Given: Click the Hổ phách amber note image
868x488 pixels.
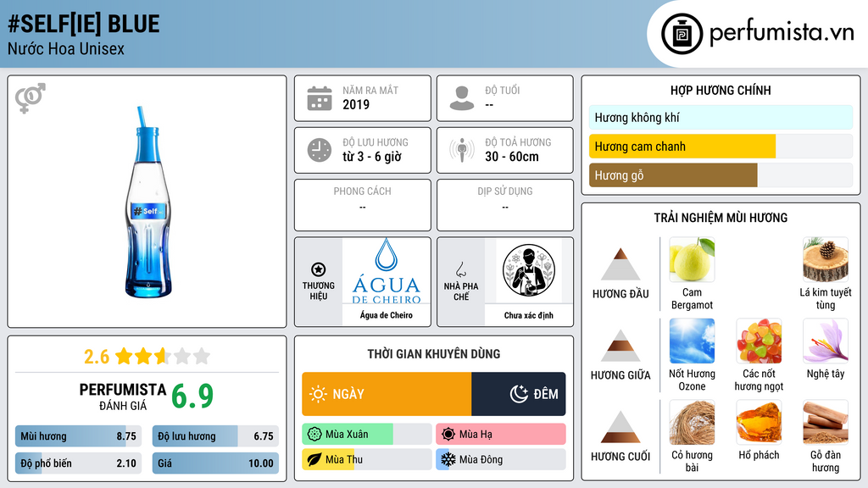Looking at the screenshot, I should (x=759, y=422).
